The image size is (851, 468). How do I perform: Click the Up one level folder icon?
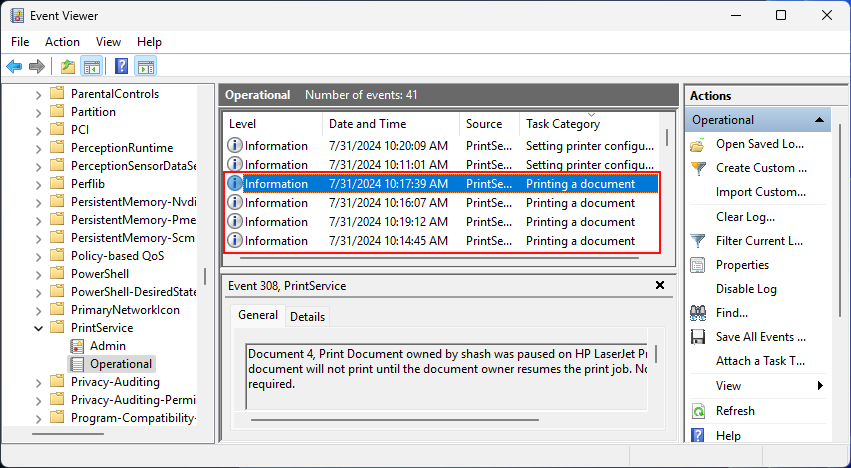(x=67, y=67)
